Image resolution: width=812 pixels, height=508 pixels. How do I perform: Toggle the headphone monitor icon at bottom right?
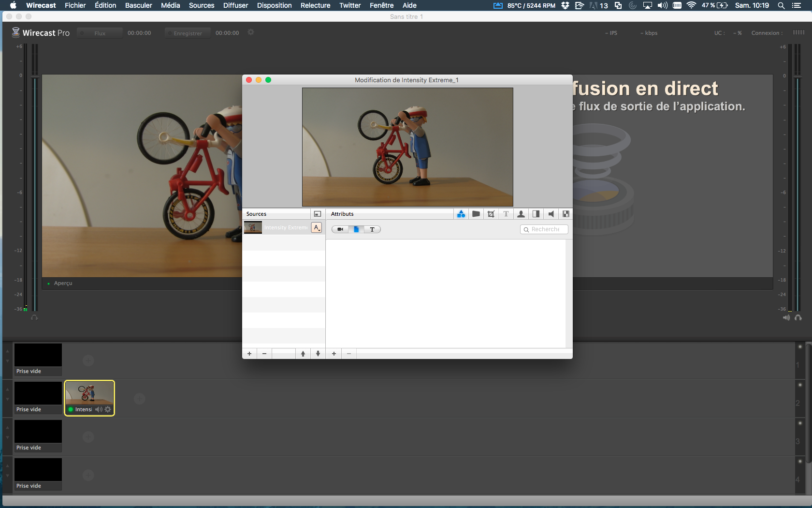pos(798,318)
